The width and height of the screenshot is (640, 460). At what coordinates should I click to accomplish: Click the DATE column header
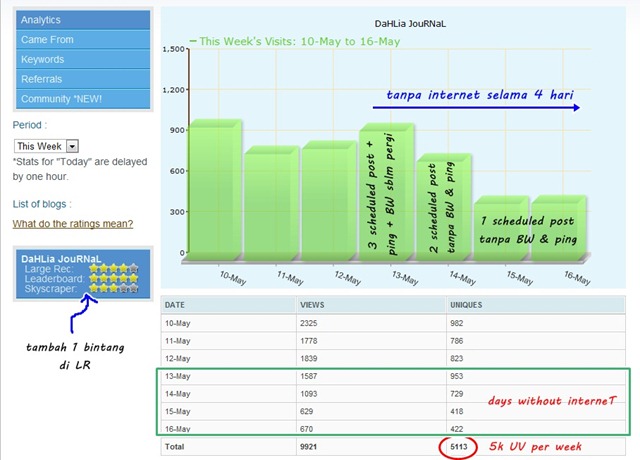pos(175,305)
